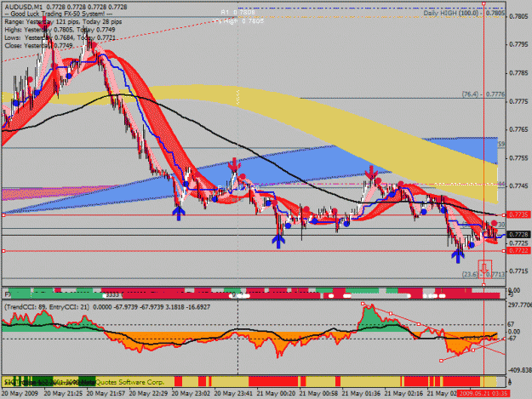
Task: Click the 297.7706 CCI scale value
Action: point(519,305)
